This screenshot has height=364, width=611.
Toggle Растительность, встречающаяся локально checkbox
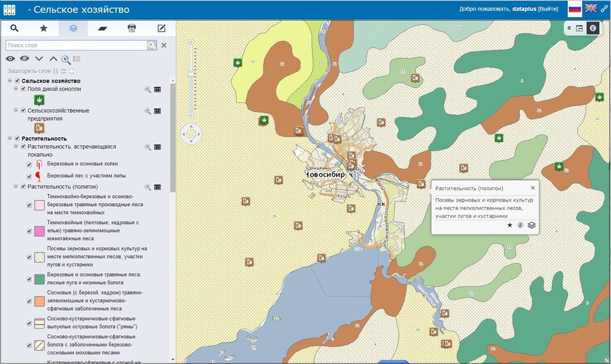(23, 147)
